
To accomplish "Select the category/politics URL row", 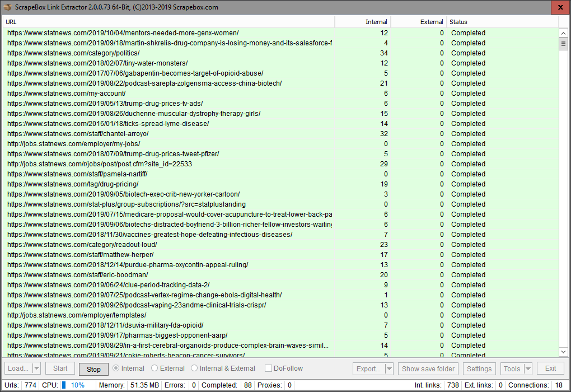I will (280, 53).
